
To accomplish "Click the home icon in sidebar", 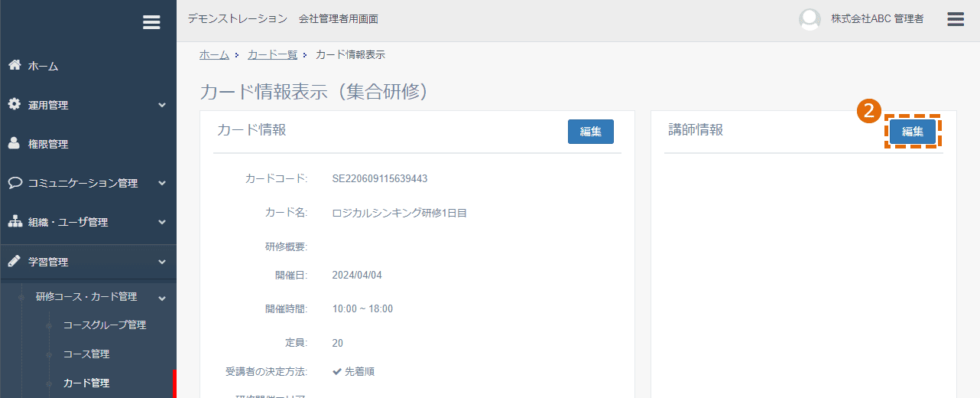I will pos(15,65).
